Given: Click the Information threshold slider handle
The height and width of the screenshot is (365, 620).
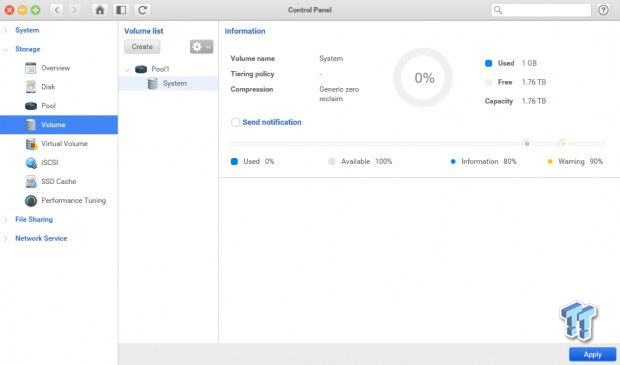Looking at the screenshot, I should (x=526, y=144).
